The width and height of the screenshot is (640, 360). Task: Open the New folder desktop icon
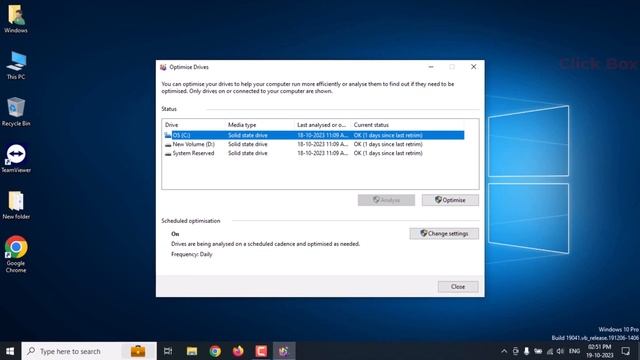[16, 205]
